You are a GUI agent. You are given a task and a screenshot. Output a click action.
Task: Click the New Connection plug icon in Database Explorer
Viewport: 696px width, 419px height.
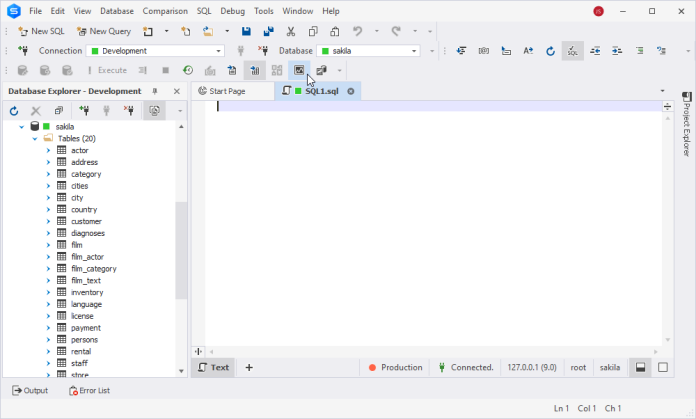click(84, 111)
